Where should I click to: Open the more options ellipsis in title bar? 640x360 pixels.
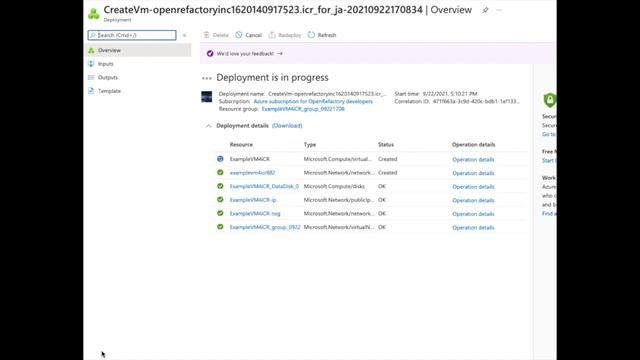[x=499, y=10]
